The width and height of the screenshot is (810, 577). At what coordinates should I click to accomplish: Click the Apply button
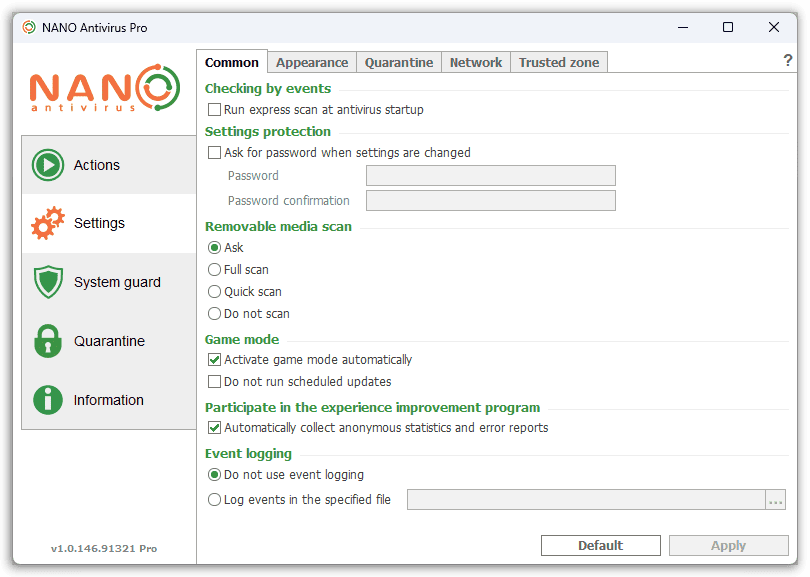(728, 545)
